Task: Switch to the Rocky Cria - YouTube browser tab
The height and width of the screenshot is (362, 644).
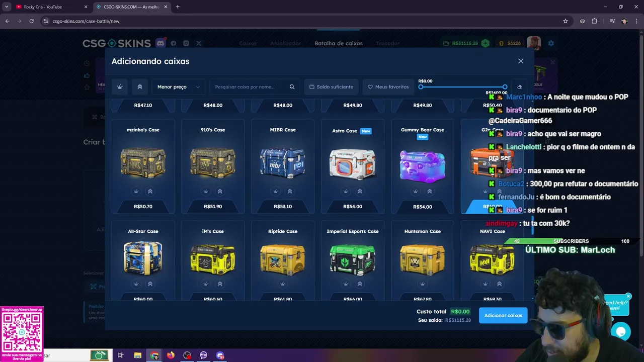Action: [50, 7]
